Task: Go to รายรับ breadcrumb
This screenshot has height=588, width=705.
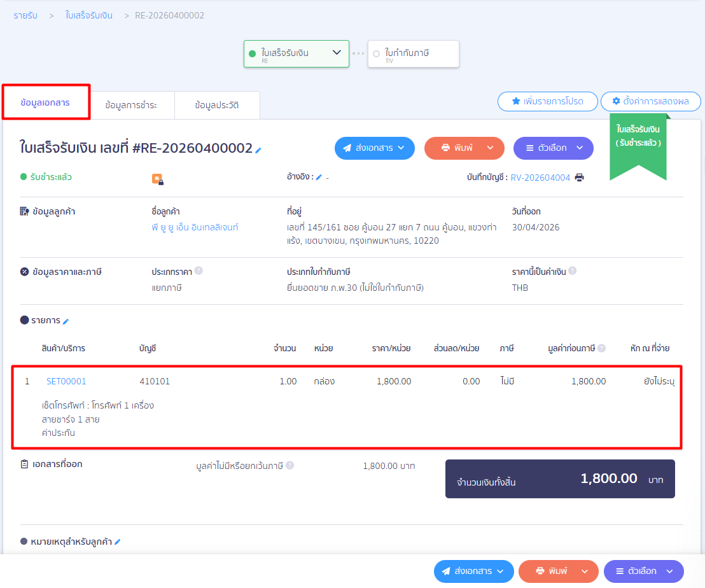Action: pos(25,15)
